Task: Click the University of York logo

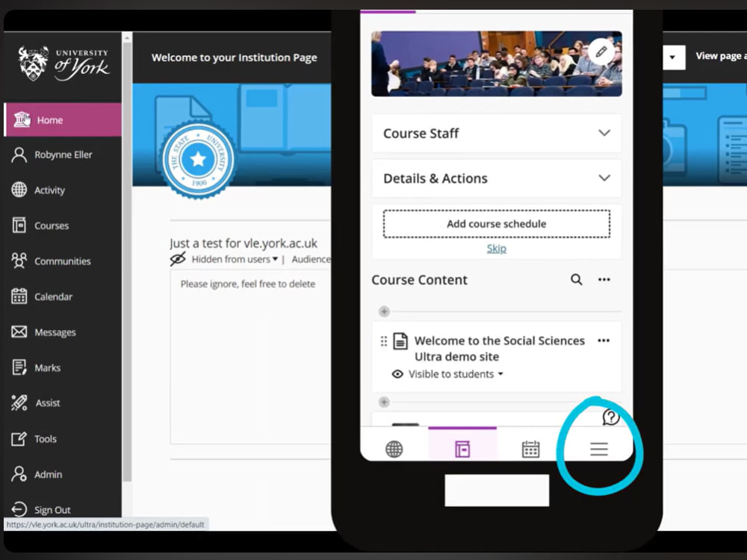Action: coord(64,63)
